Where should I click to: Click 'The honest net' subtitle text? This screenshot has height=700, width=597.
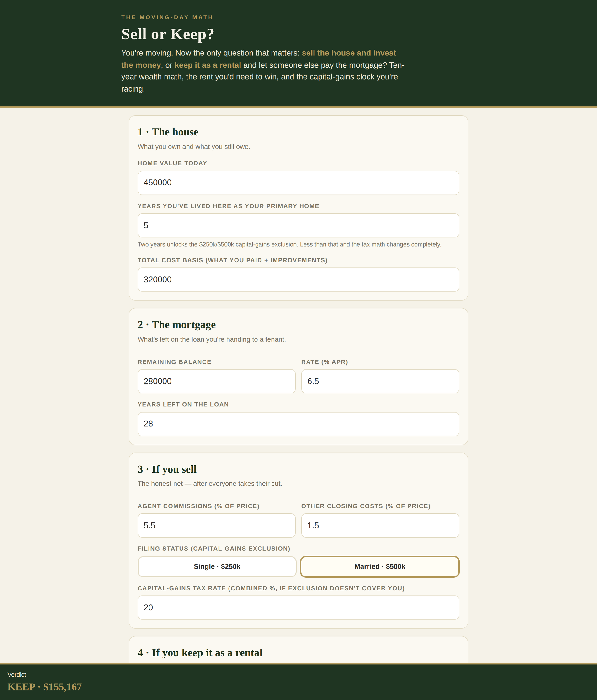210,484
